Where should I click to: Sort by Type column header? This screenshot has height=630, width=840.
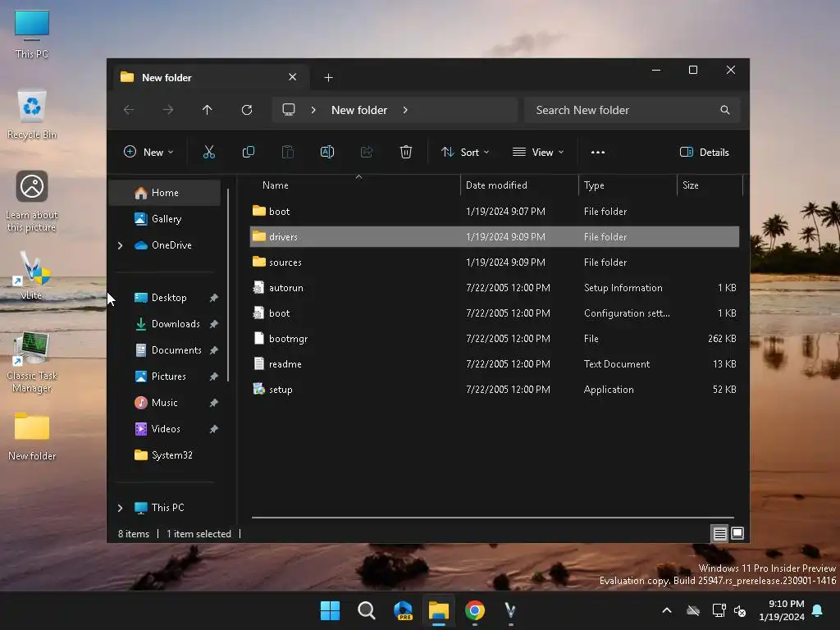[x=628, y=185]
